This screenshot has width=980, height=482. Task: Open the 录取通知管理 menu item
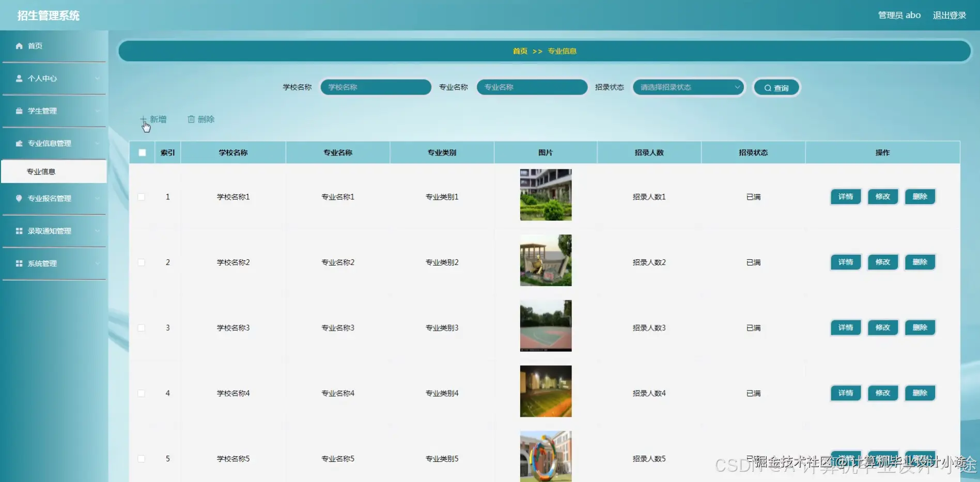pyautogui.click(x=54, y=231)
